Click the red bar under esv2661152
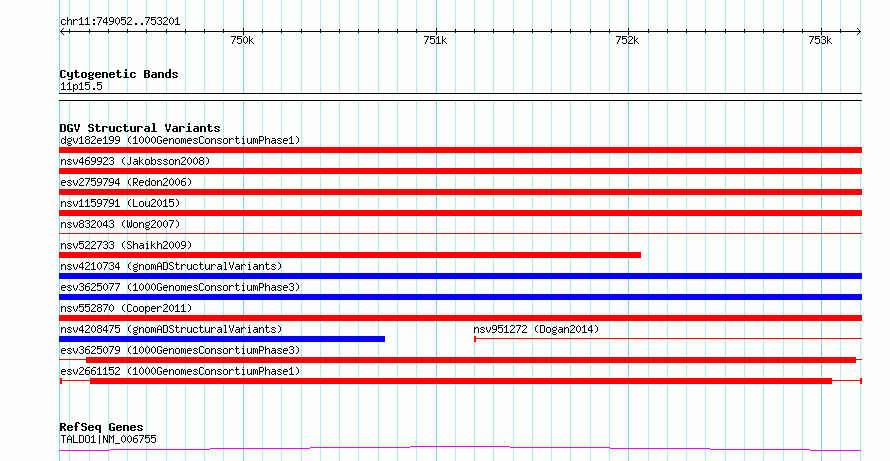Image resolution: width=890 pixels, height=461 pixels. pyautogui.click(x=461, y=381)
